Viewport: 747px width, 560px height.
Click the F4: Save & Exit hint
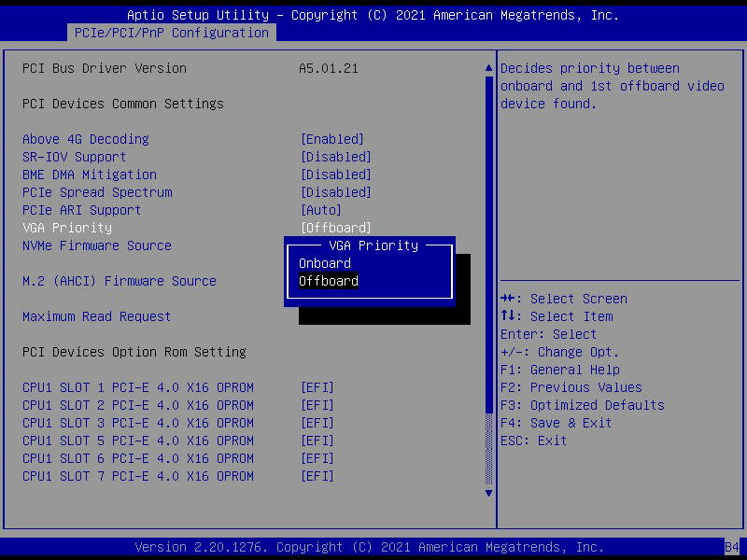click(556, 423)
